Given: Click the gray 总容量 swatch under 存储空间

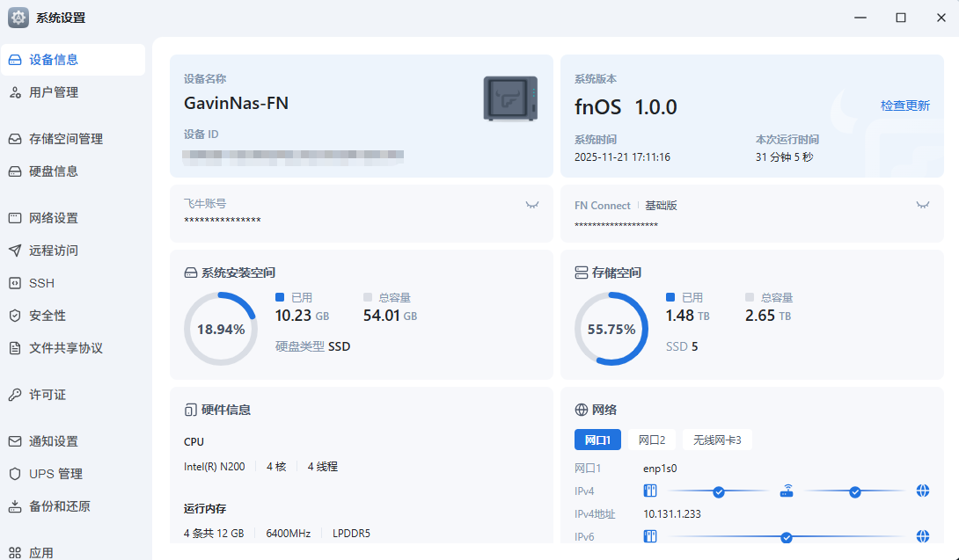Looking at the screenshot, I should (750, 297).
